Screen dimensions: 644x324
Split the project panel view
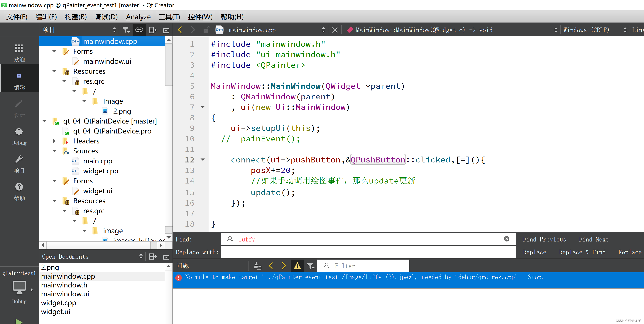click(153, 30)
